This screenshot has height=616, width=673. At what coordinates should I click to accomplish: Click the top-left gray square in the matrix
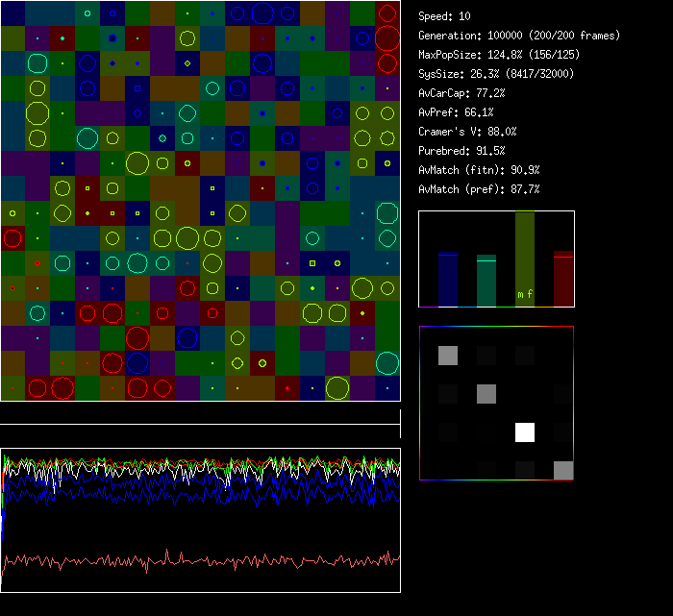coord(448,356)
